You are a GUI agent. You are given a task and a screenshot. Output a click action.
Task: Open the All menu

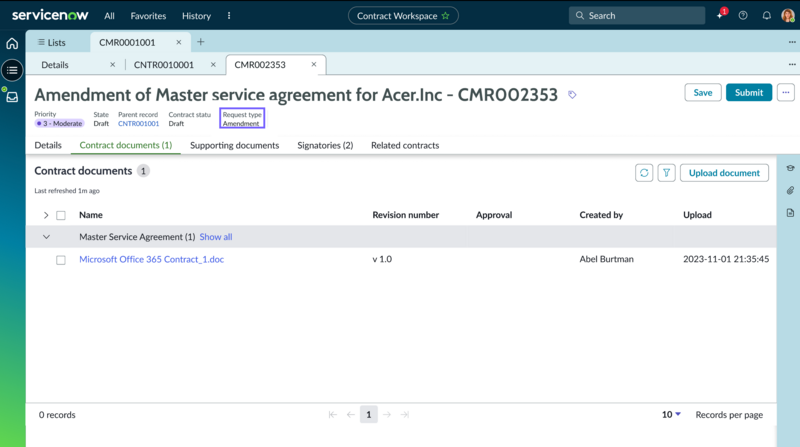pyautogui.click(x=109, y=16)
